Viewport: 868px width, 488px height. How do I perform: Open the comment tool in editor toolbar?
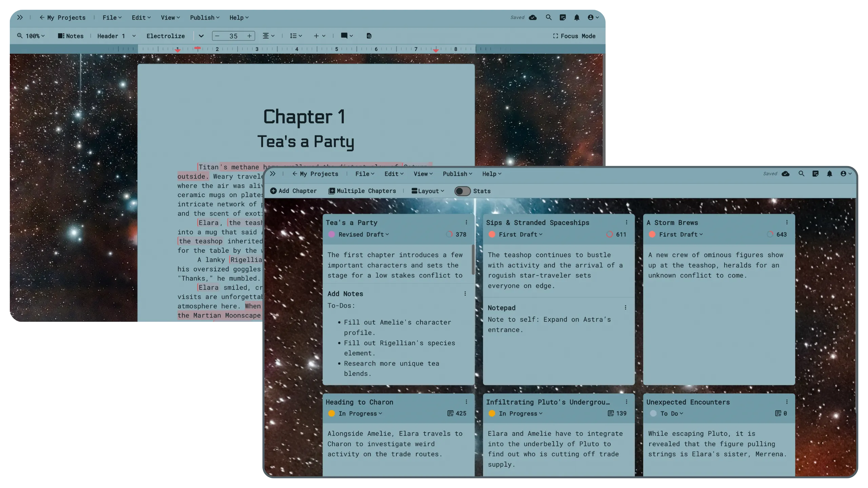click(347, 36)
